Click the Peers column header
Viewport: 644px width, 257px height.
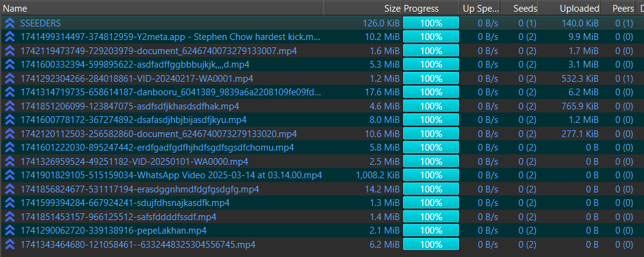point(622,9)
